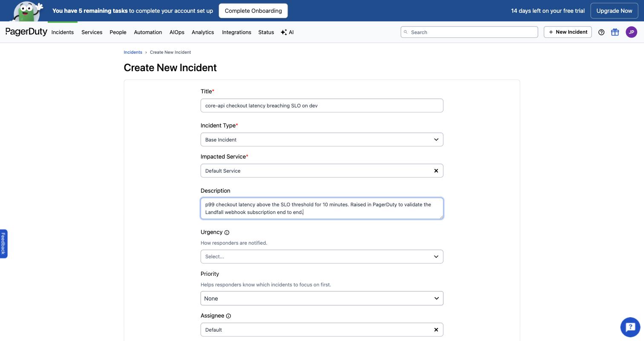Open the gift box icon
Viewport: 644px width, 341px height.
(615, 32)
